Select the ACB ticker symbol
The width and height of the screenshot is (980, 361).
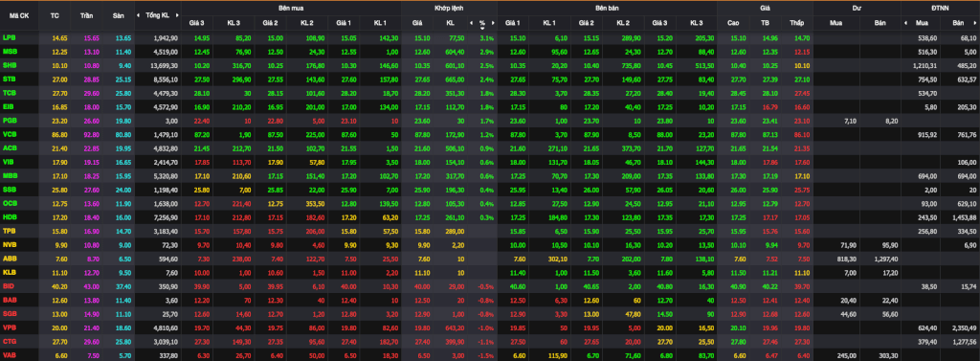pos(10,147)
